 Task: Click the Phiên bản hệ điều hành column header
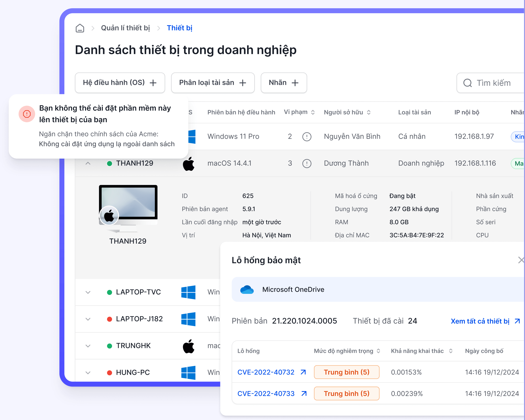click(241, 112)
